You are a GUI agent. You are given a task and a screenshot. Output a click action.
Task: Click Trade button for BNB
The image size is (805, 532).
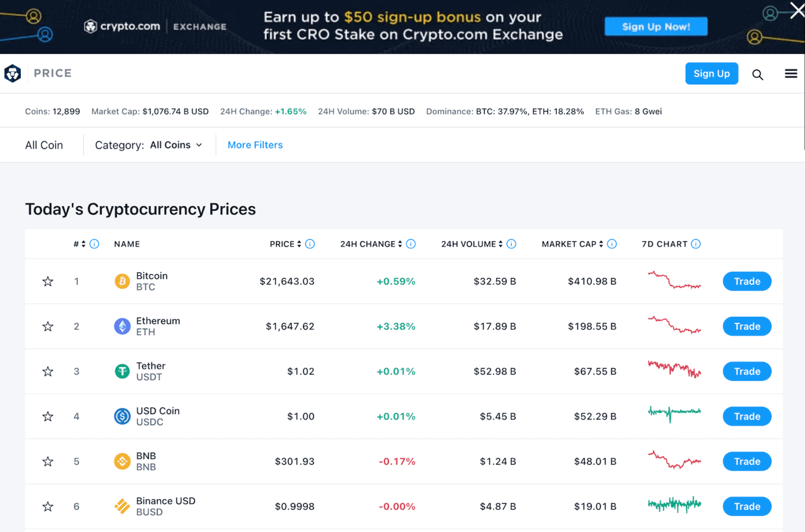point(747,461)
